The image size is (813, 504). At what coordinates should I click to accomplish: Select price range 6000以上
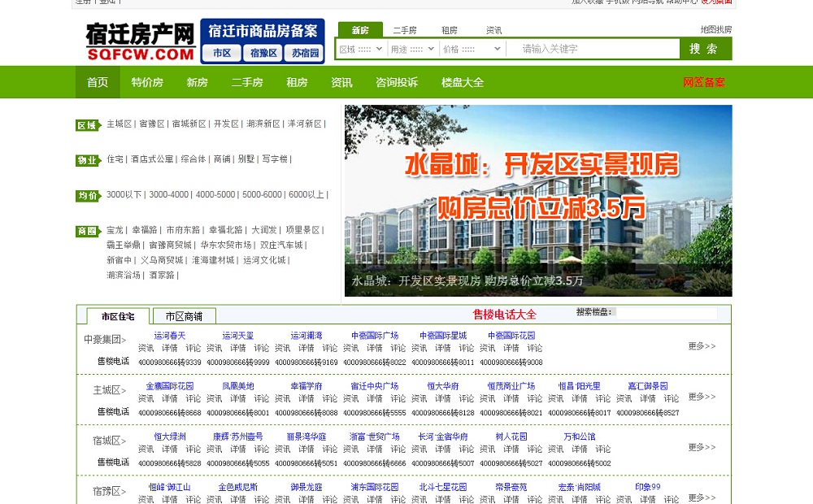(x=306, y=194)
